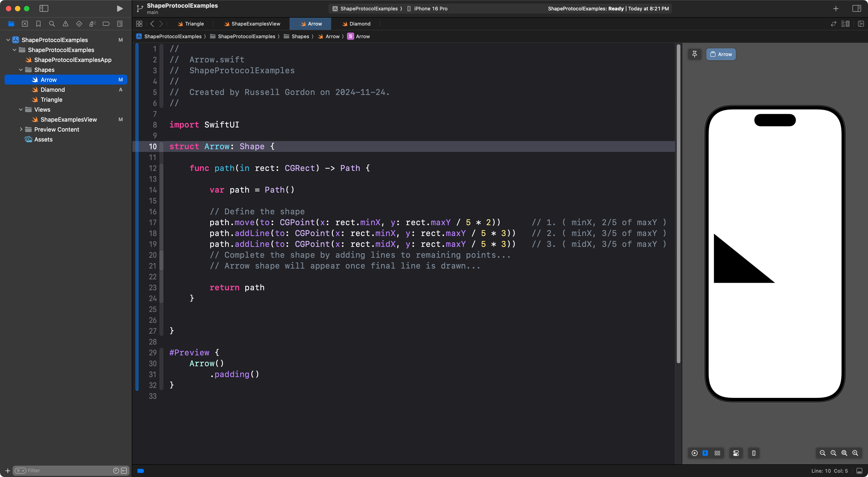868x477 pixels.
Task: Open the Issue navigator warning icon
Action: click(65, 24)
